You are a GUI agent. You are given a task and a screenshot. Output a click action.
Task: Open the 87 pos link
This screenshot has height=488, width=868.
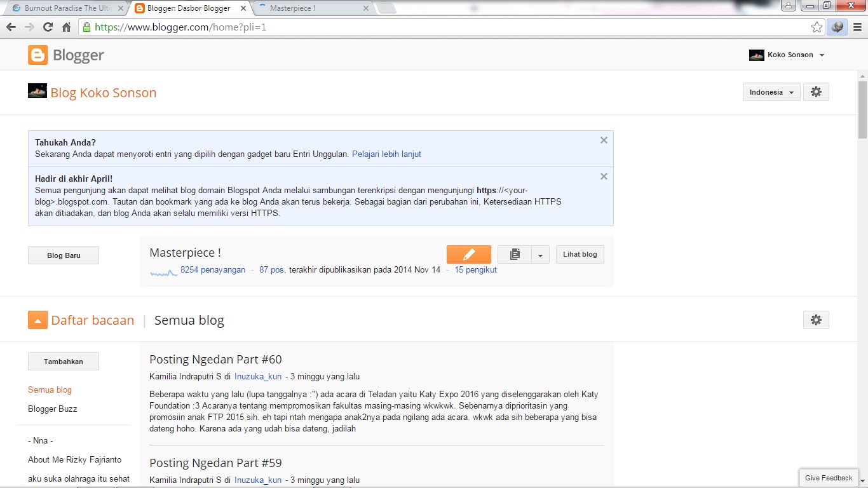click(x=271, y=269)
